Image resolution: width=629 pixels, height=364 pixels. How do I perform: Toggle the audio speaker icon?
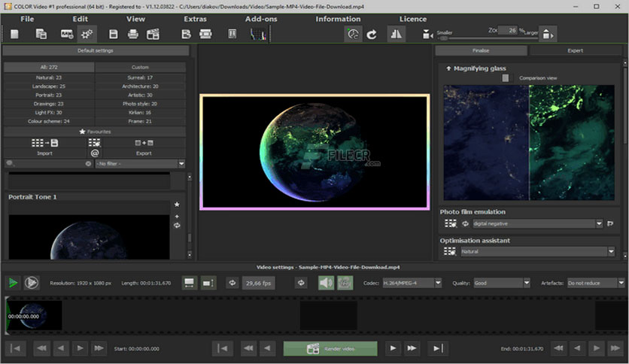[326, 283]
